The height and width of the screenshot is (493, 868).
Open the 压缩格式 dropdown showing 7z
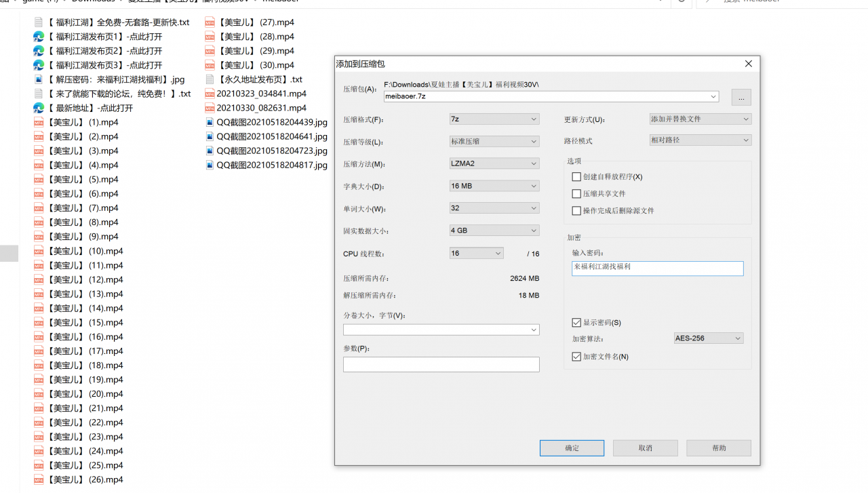click(x=494, y=119)
